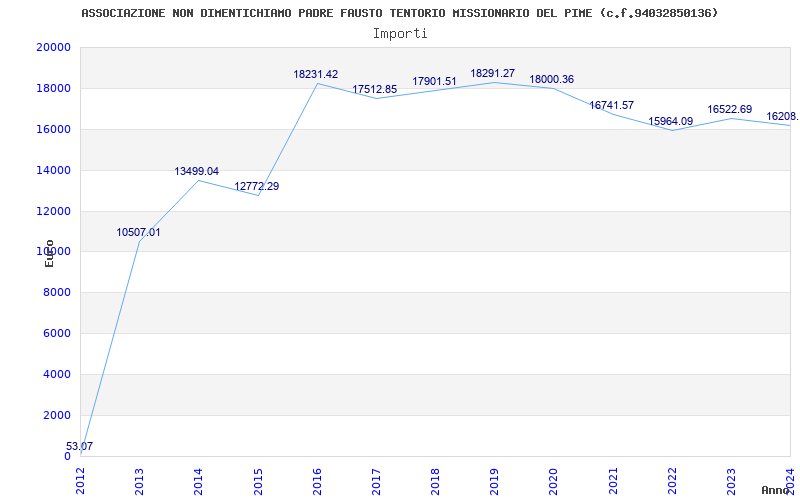Click the association name chart title

(x=399, y=13)
